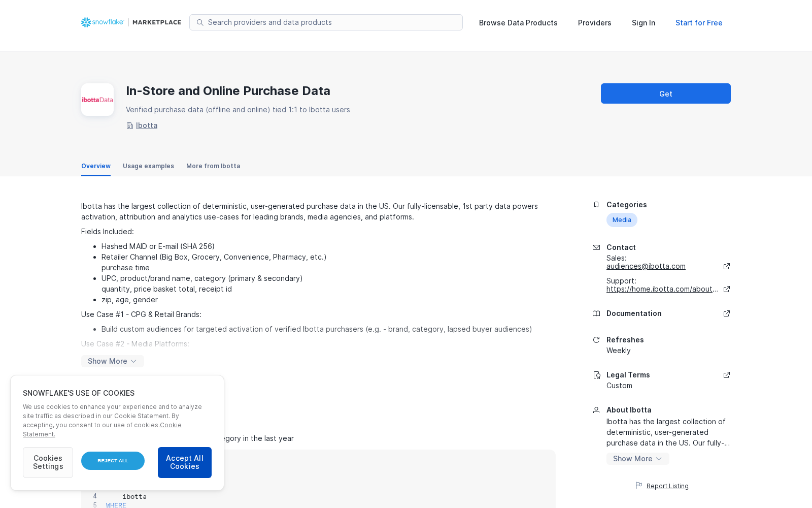Viewport: 812px width, 508px height.
Task: Open the Providers menu item
Action: (x=595, y=23)
